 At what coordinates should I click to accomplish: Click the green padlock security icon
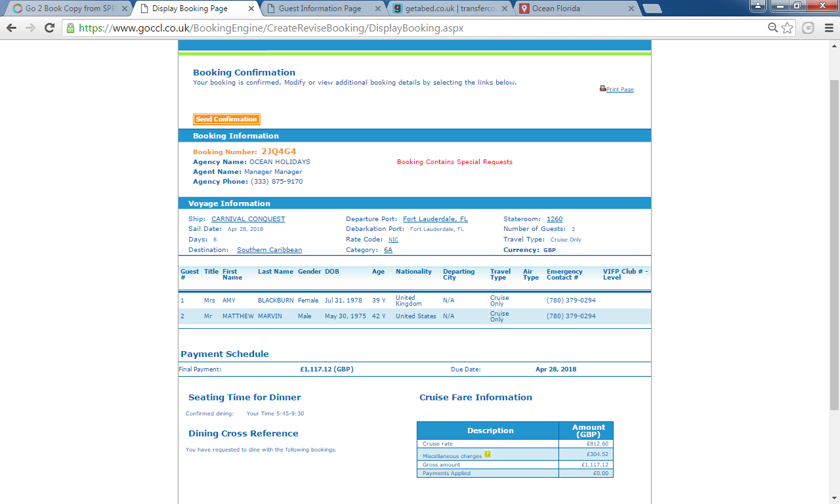pos(70,28)
